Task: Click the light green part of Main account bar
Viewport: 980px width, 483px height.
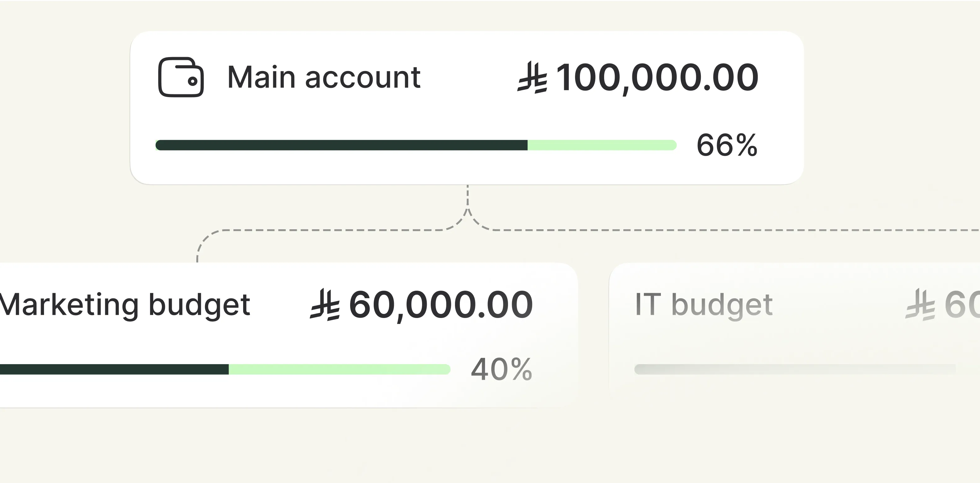Action: [x=601, y=145]
